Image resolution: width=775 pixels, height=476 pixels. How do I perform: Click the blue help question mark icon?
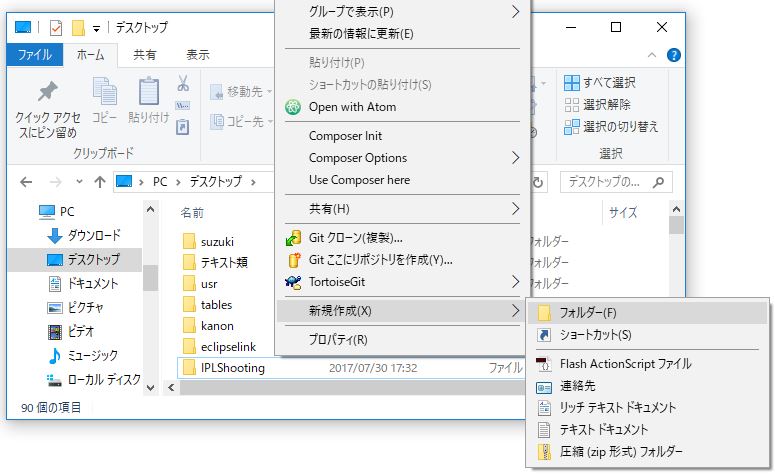(673, 55)
